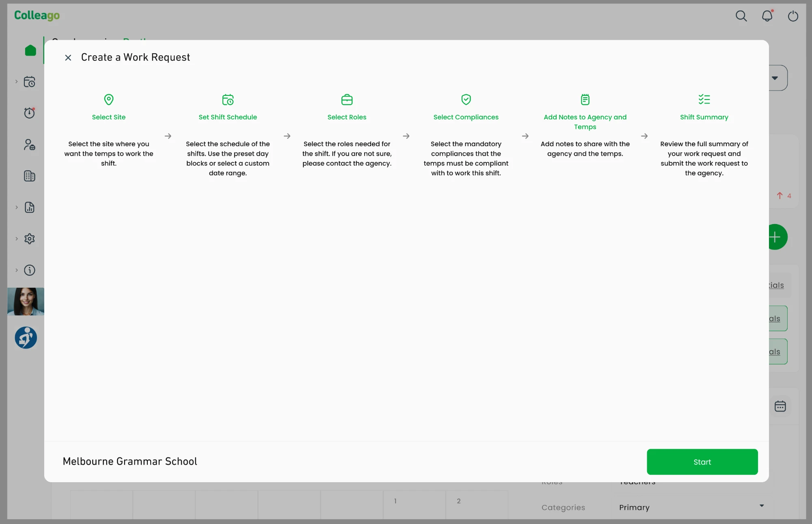The height and width of the screenshot is (524, 812).
Task: Click the Select Site location pin icon
Action: click(109, 99)
